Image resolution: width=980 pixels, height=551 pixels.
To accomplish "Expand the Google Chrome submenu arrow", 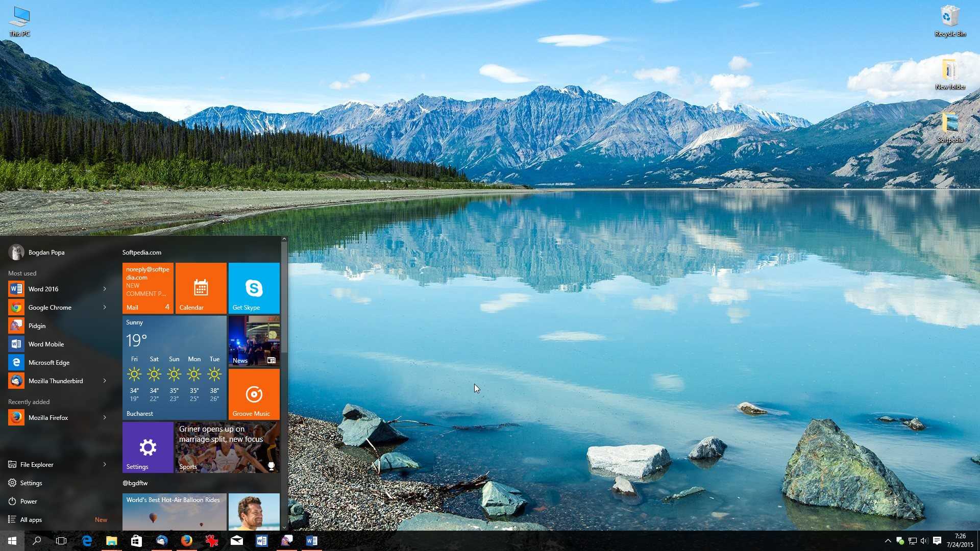I will 104,307.
